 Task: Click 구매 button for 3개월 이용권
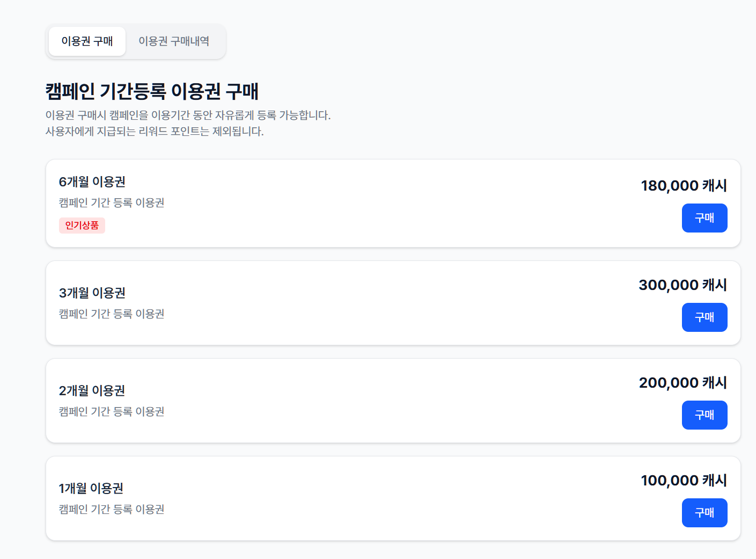point(704,317)
